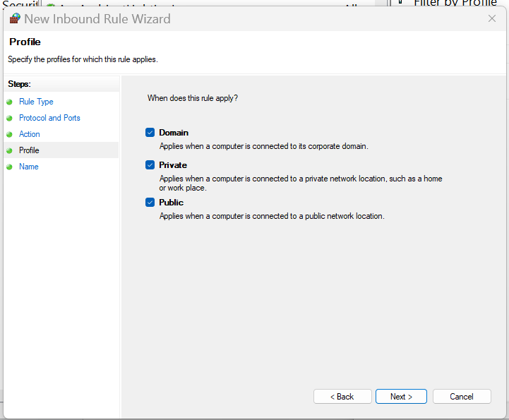
Task: Click green bullet beside Protocol and Ports
Action: tap(9, 118)
